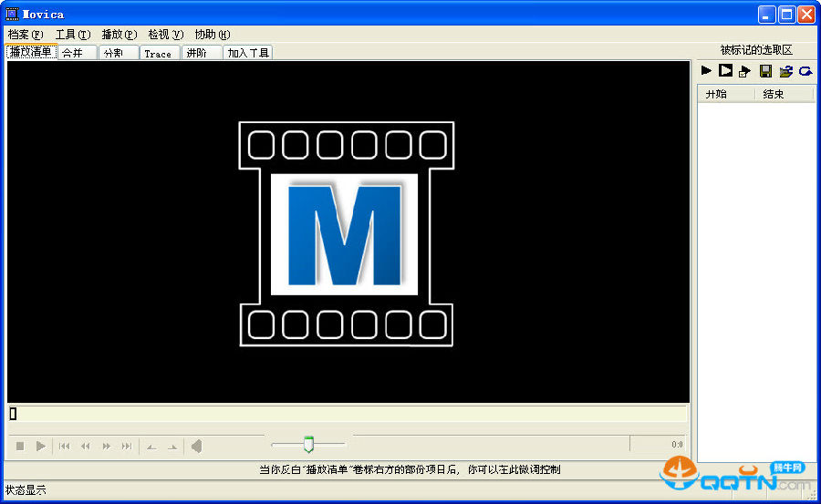Click the fast forward button
Screen dimensions: 821x504
coord(107,446)
